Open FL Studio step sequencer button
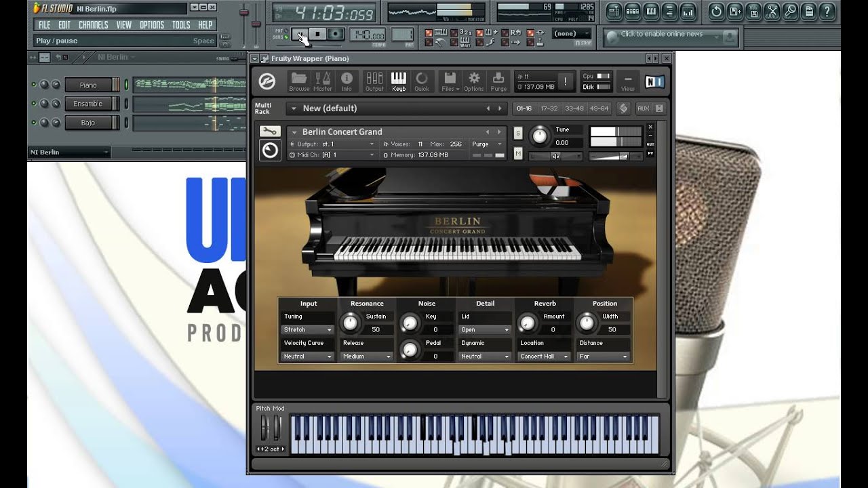 point(633,11)
